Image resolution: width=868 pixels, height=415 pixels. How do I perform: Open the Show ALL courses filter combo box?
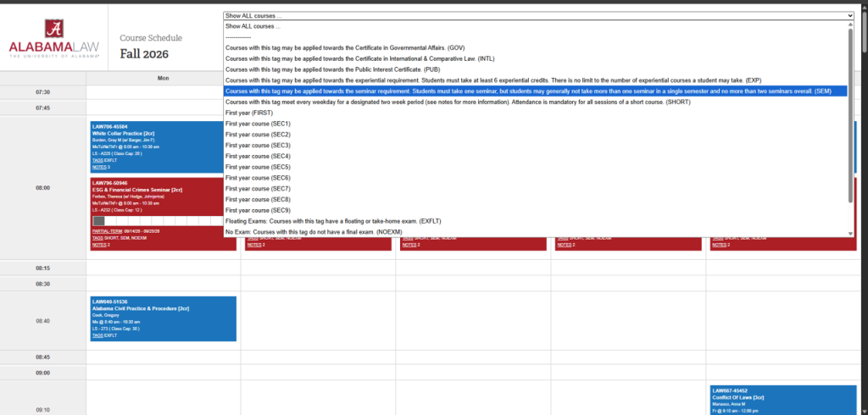click(538, 15)
